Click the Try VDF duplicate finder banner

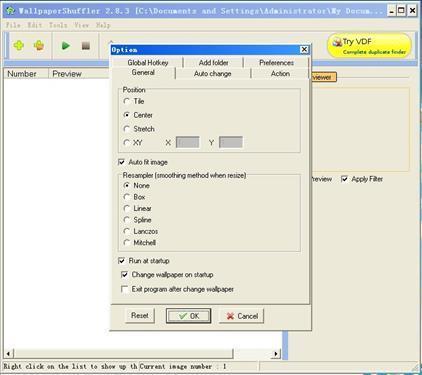369,46
